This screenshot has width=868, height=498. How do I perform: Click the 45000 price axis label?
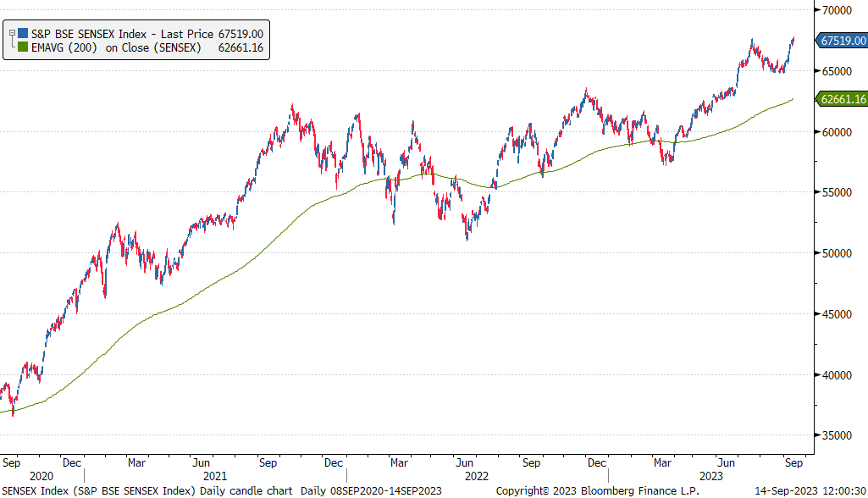coord(837,314)
